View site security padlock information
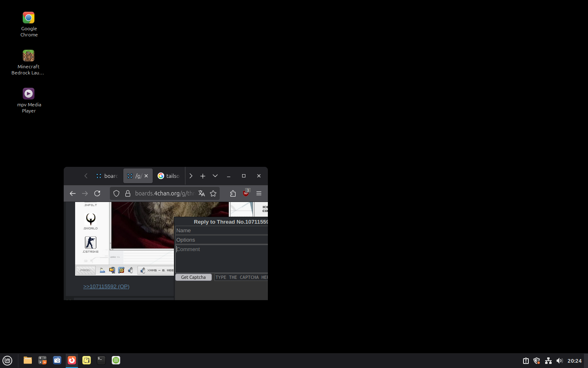 (x=128, y=193)
